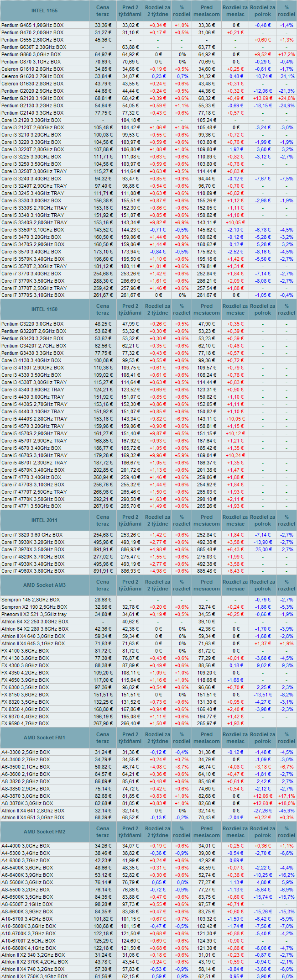
Task: Click the +17,2% half-year change for Pentium G860
Action: tap(287, 54)
